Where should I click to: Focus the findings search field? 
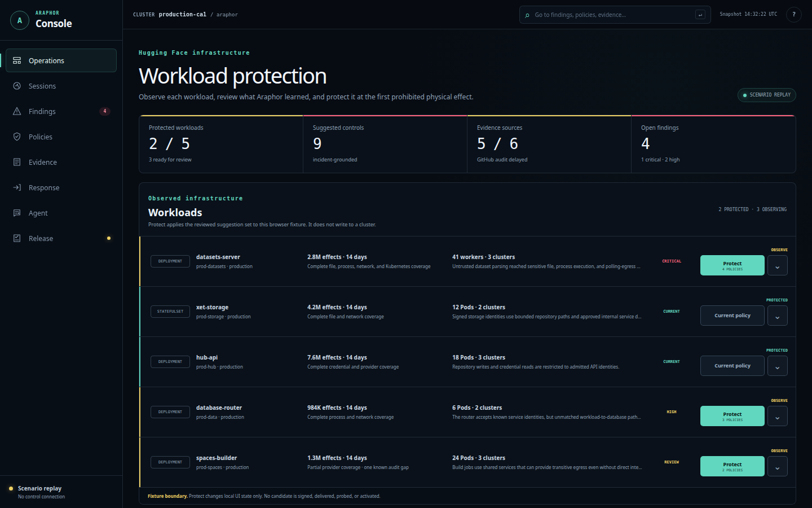click(x=615, y=15)
